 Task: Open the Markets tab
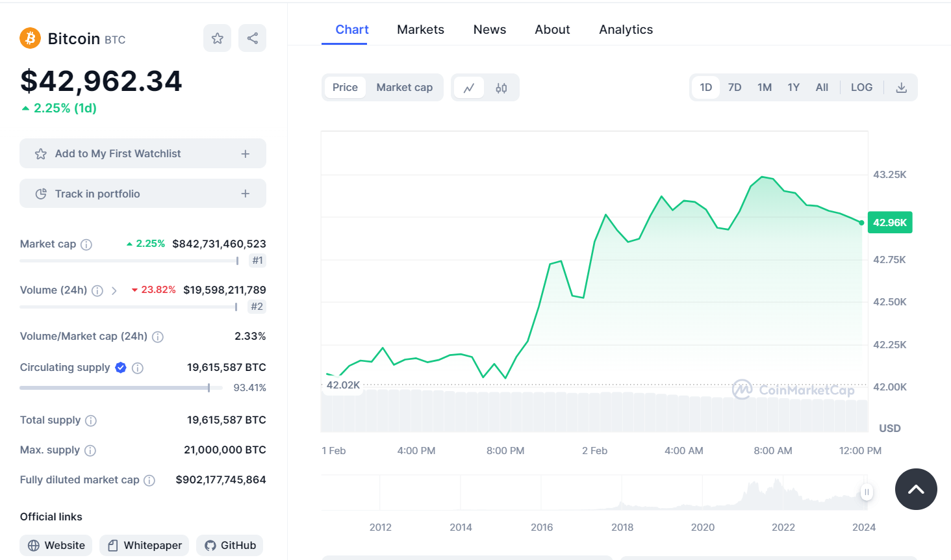point(421,30)
